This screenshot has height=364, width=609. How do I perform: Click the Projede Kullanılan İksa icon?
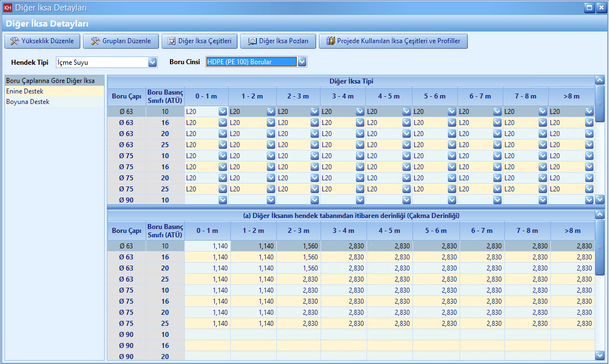click(331, 41)
